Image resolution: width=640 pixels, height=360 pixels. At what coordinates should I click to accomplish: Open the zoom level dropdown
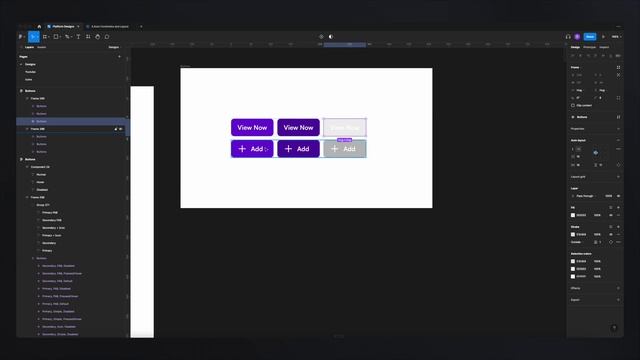click(616, 37)
